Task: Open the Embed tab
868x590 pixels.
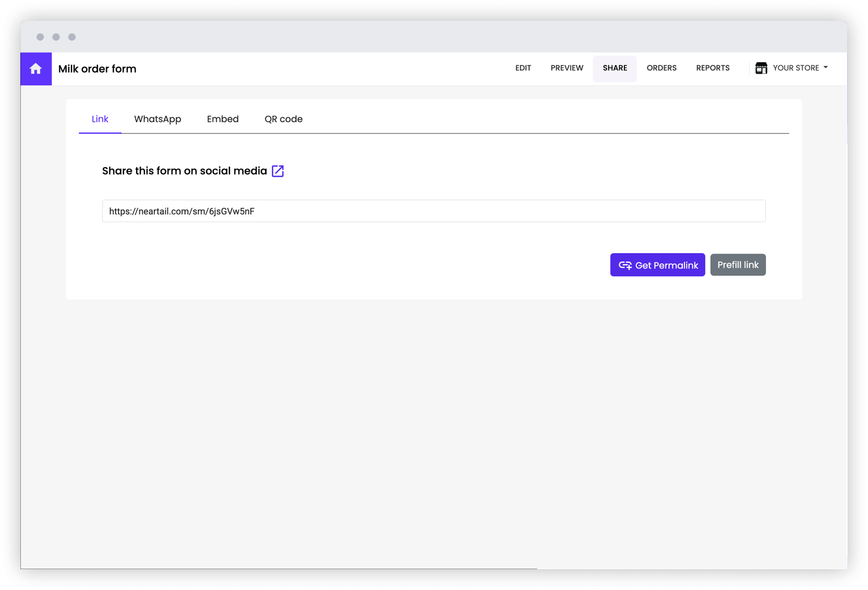Action: [223, 119]
